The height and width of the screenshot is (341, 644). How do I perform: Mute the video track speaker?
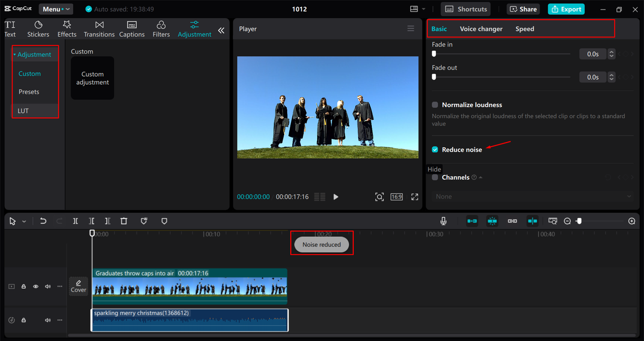(48, 287)
